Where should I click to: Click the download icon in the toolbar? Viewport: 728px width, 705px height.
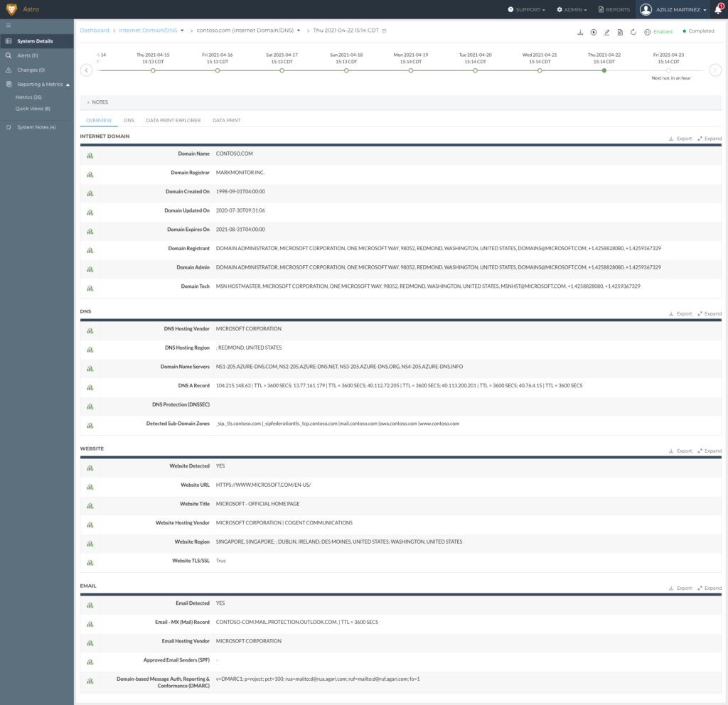[580, 32]
